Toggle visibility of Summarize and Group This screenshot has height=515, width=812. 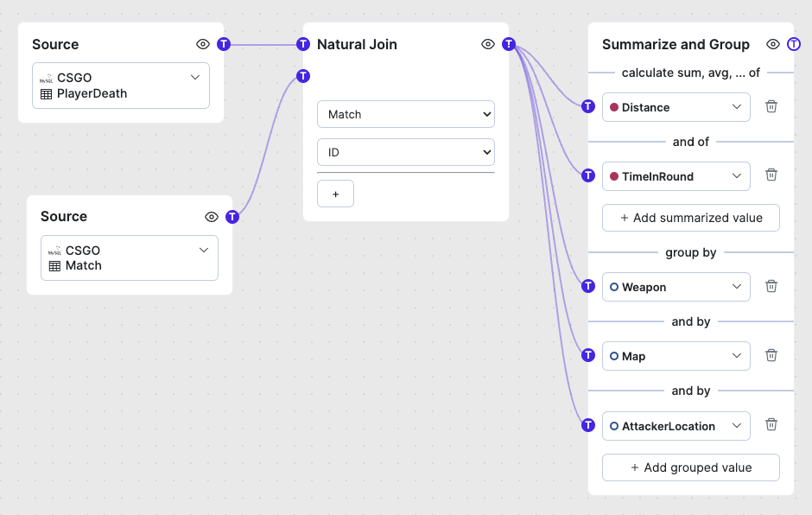click(x=773, y=44)
